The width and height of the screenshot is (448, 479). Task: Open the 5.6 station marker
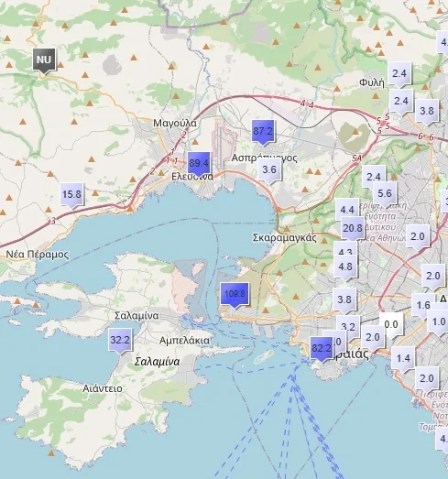pyautogui.click(x=385, y=195)
